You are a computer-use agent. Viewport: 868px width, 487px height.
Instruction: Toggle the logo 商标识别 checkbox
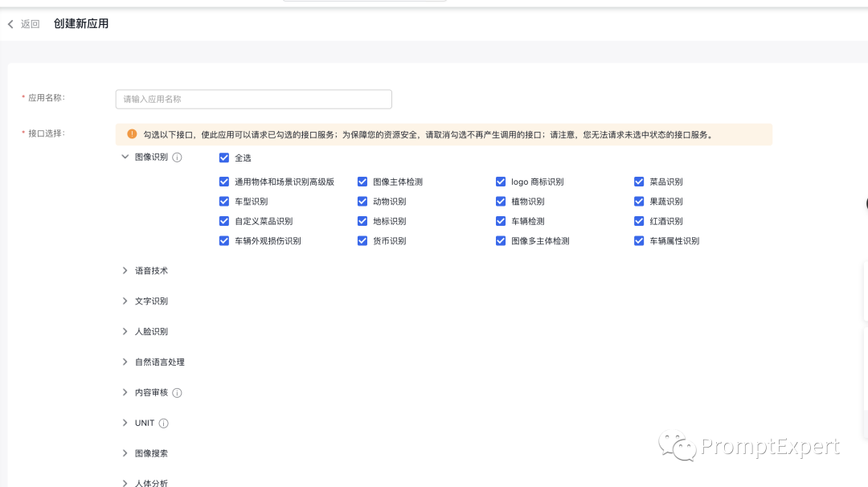point(501,182)
